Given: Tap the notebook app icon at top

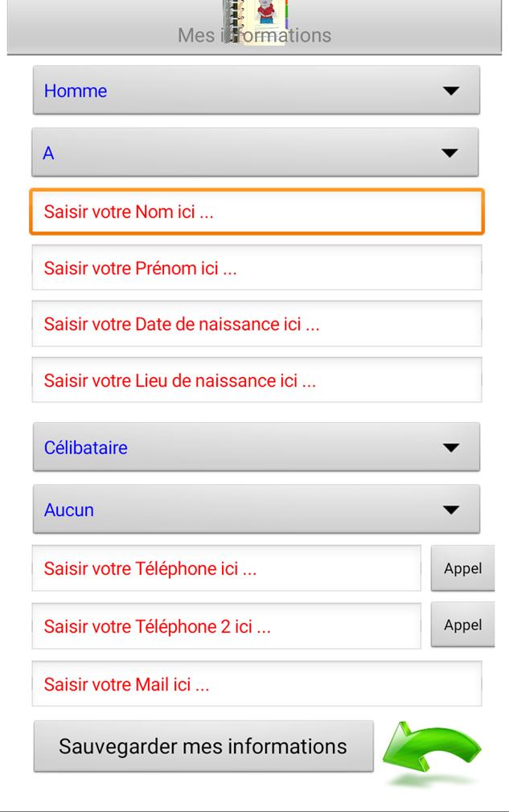Looking at the screenshot, I should [255, 22].
